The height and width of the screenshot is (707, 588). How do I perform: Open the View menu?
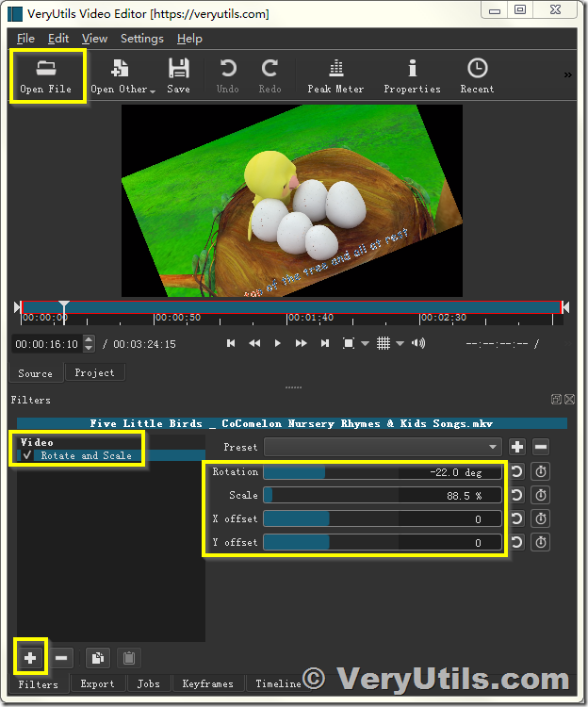pyautogui.click(x=94, y=39)
